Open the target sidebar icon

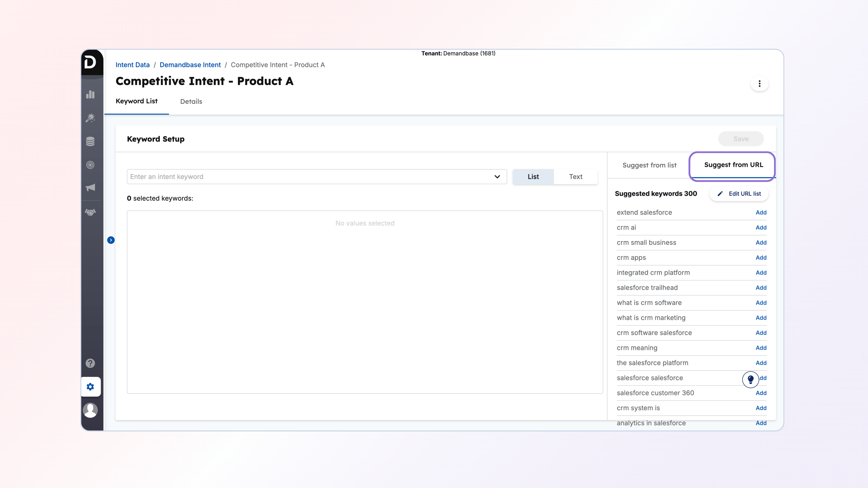coord(90,165)
